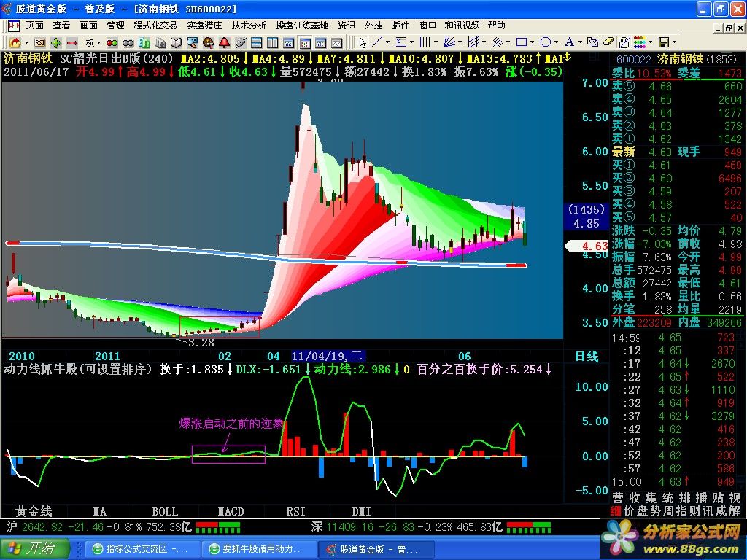Click the 细 detail tab in the side panel
This screenshot has width=747, height=560.
pyautogui.click(x=616, y=511)
